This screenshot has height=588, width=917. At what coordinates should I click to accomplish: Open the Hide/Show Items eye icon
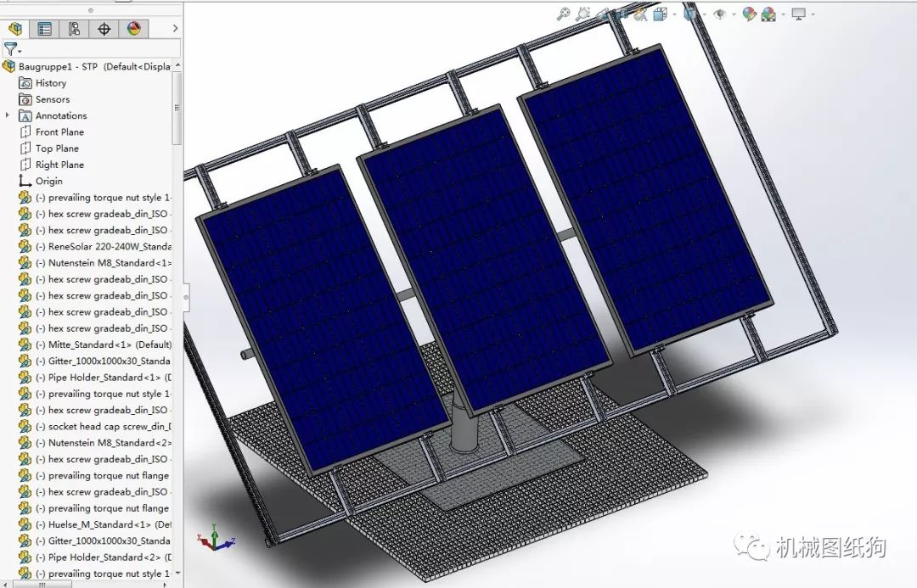tap(721, 14)
